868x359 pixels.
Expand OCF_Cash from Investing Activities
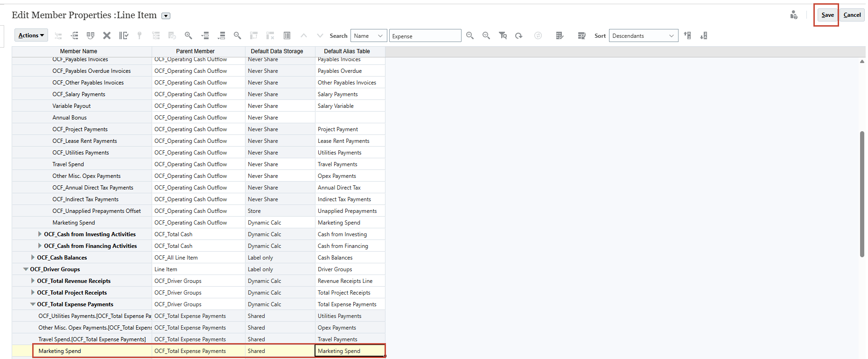point(40,234)
